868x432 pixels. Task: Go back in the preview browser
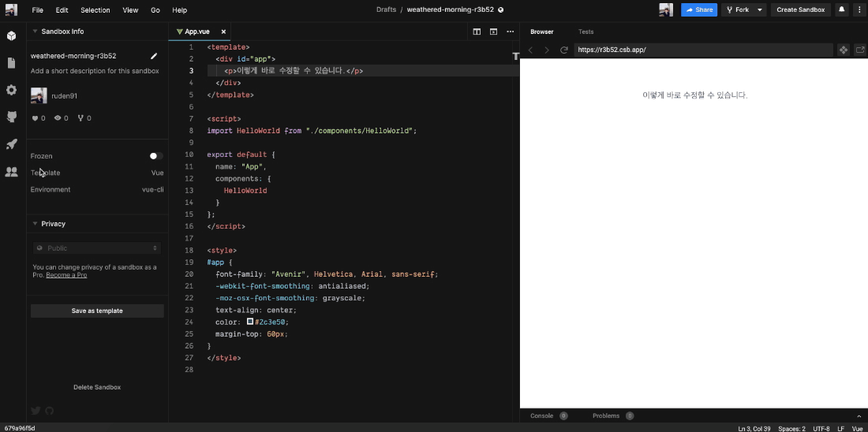pos(530,50)
